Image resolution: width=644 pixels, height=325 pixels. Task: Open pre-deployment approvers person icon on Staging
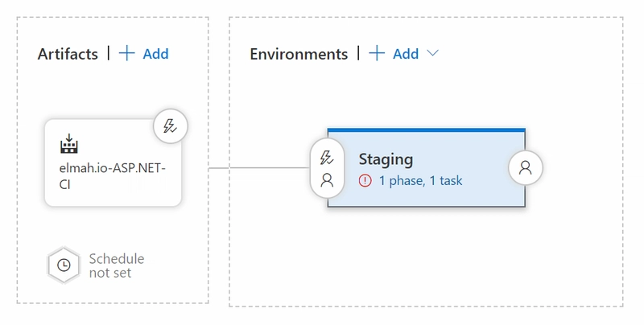(x=327, y=180)
